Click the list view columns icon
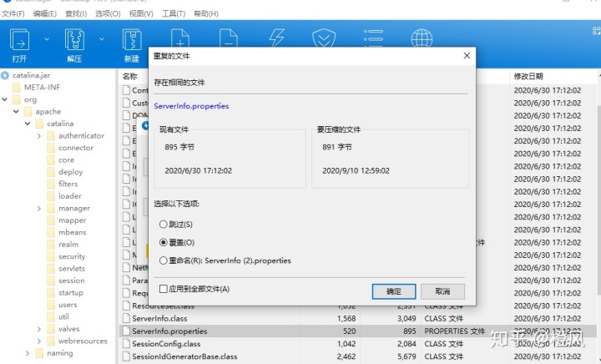The image size is (601, 364). coord(373,38)
